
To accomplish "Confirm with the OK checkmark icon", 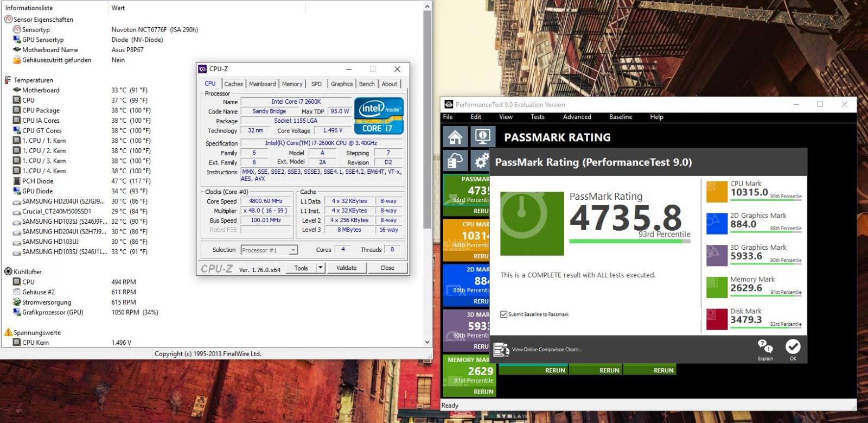I will pyautogui.click(x=793, y=346).
